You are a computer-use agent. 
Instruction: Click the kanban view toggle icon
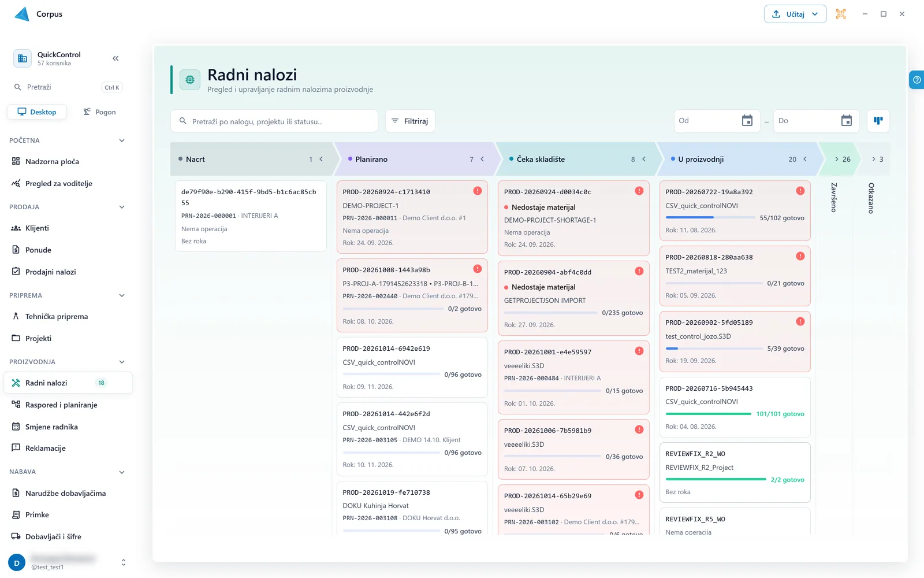coord(878,121)
